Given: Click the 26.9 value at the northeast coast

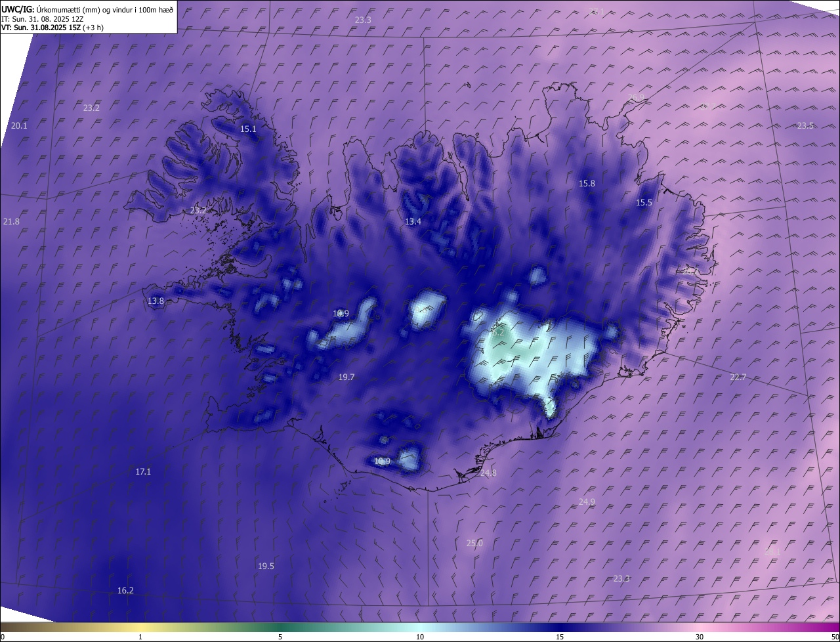Looking at the screenshot, I should click(x=636, y=98).
